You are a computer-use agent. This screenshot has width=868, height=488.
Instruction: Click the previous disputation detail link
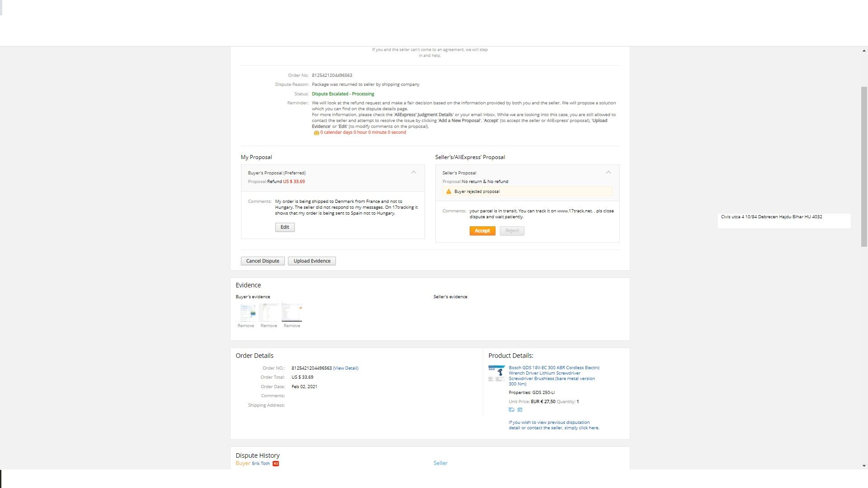554,425
